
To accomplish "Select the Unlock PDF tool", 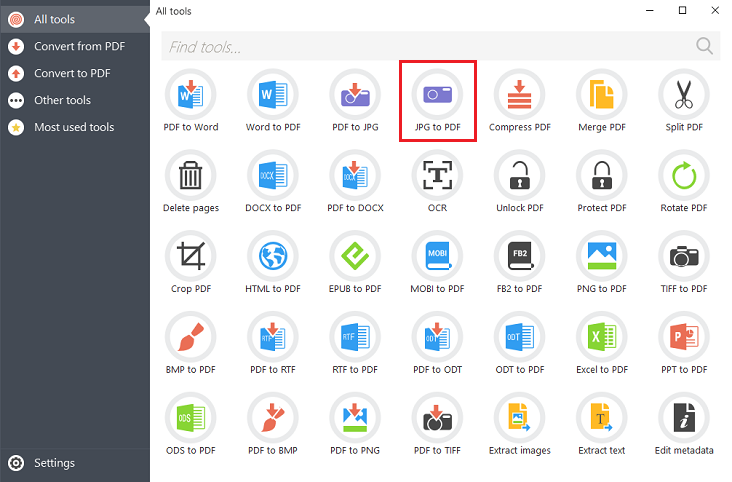I will click(520, 182).
